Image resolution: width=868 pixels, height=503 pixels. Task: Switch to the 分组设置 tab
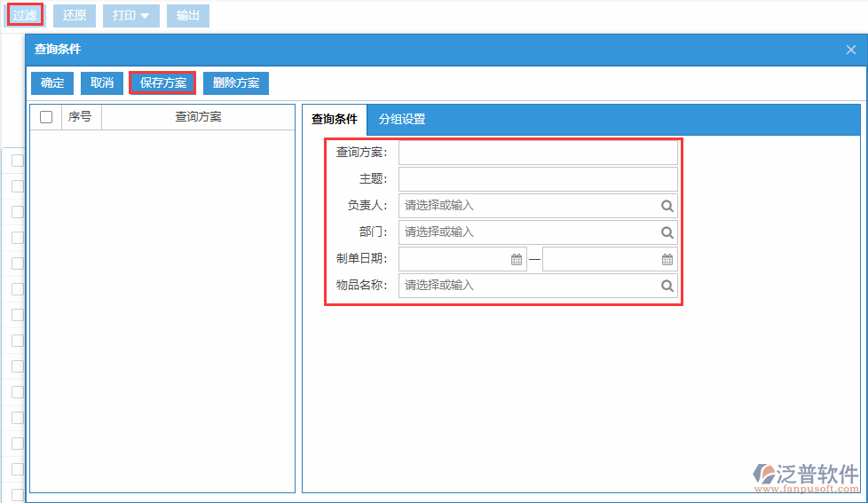tap(402, 119)
